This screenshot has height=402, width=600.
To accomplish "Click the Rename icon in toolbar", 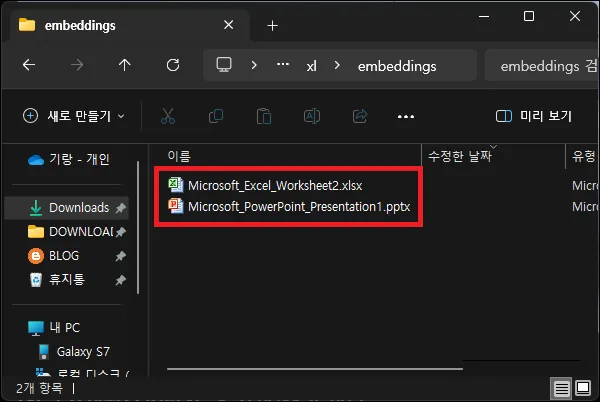I will click(312, 116).
